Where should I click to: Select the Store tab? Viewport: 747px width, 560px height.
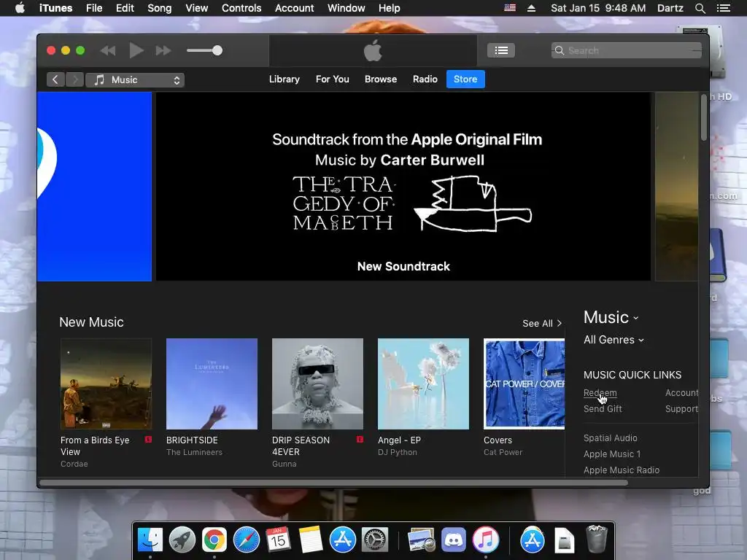[x=465, y=79]
